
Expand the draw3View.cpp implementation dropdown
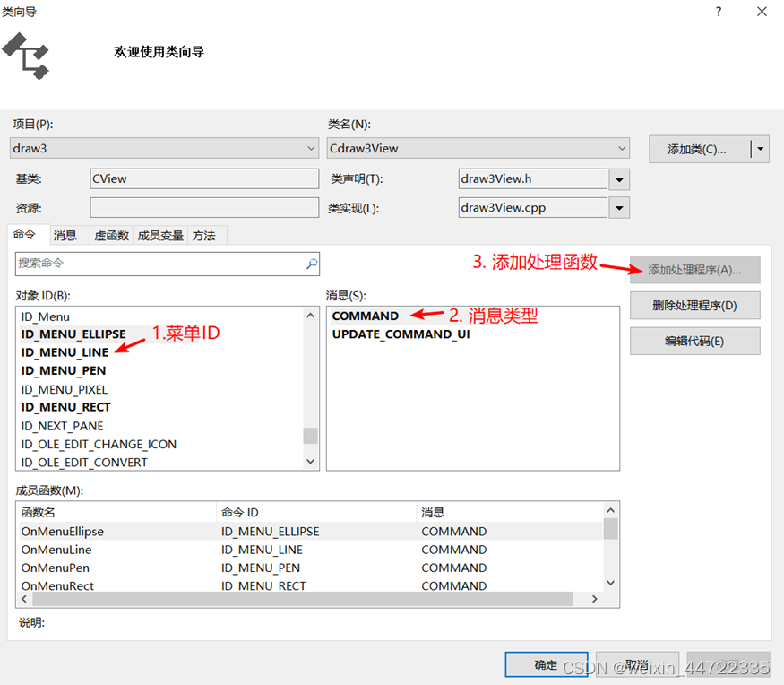coord(619,207)
